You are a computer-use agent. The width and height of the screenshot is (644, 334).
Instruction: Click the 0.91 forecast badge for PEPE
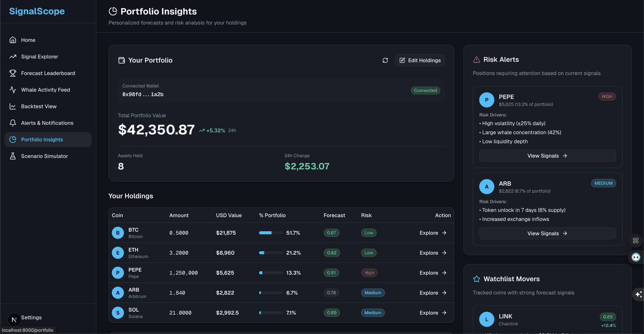(331, 273)
